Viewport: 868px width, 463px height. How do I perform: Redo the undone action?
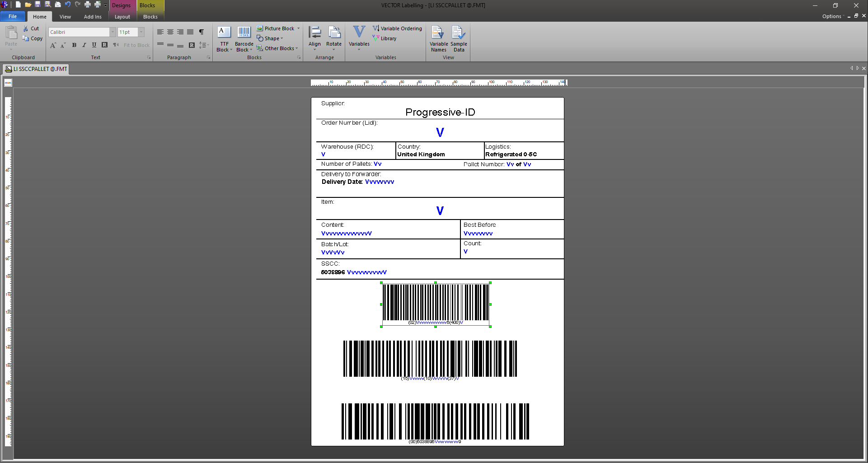78,5
